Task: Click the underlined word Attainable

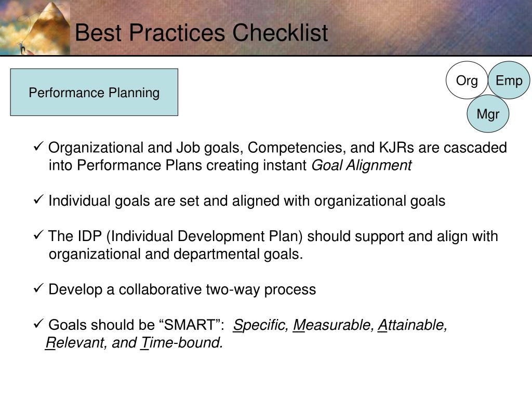Action: pos(413,325)
